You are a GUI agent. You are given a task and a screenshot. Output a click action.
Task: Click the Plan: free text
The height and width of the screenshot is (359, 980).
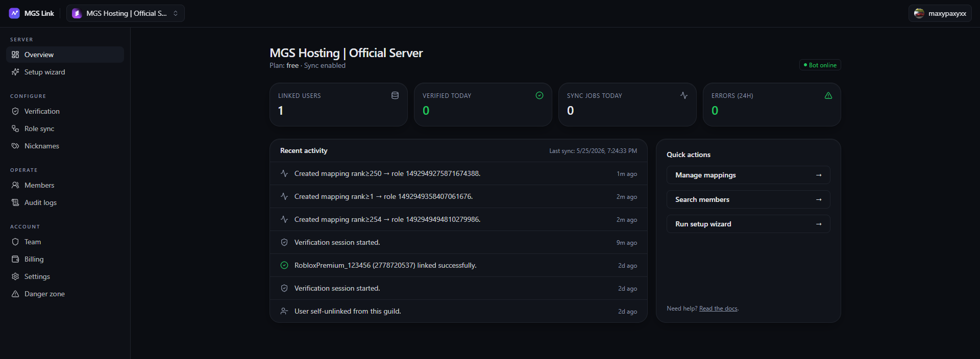(x=284, y=65)
